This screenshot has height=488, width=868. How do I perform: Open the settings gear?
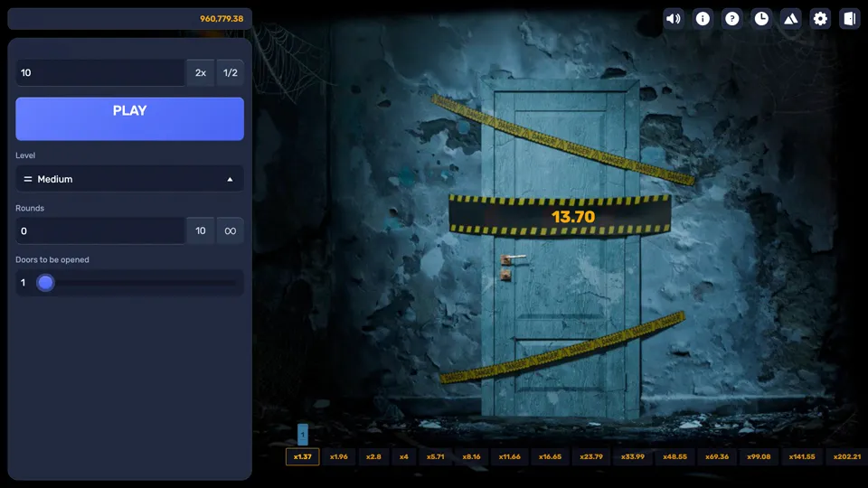click(x=820, y=19)
